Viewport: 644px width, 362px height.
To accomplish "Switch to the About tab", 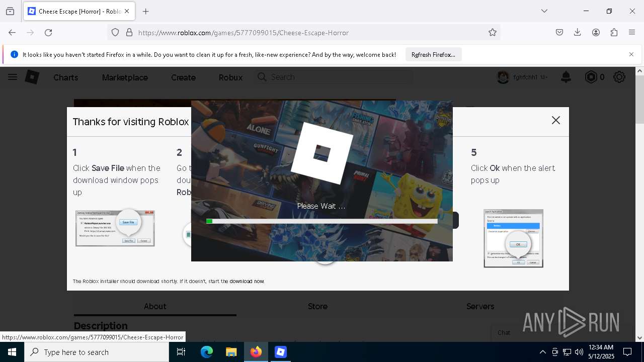I will 155,306.
